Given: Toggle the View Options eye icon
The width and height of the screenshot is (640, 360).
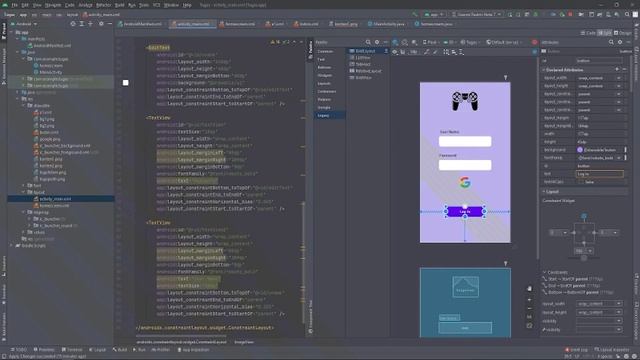Looking at the screenshot, I should tap(395, 52).
